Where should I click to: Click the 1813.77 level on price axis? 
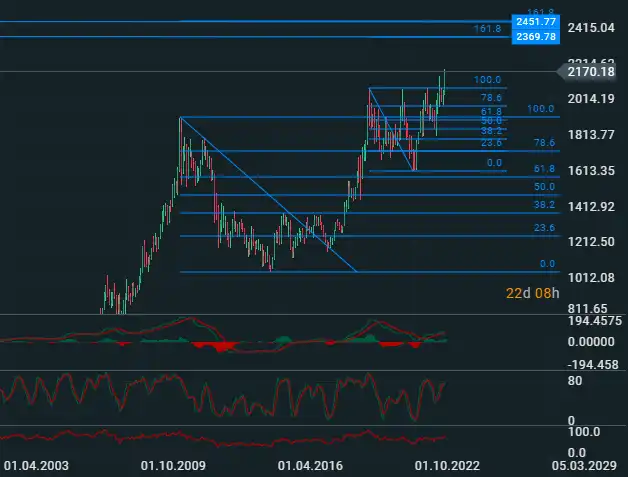point(588,135)
